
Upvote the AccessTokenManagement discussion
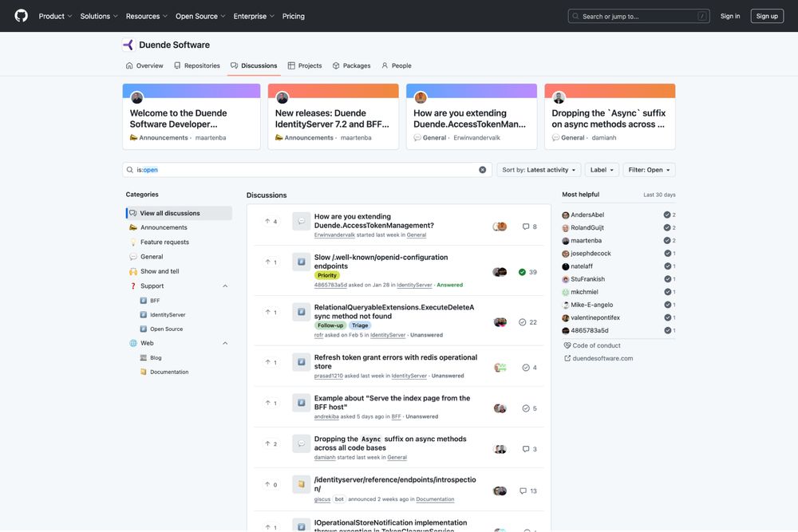(271, 221)
